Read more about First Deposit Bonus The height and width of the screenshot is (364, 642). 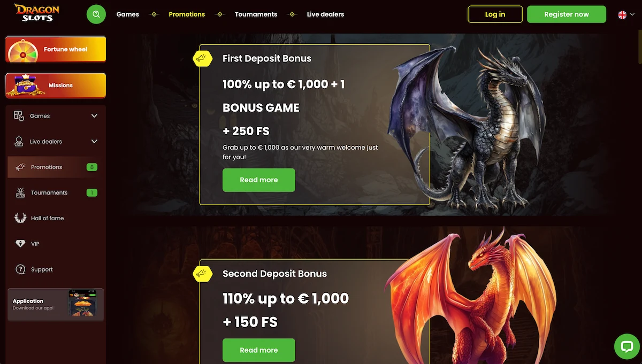tap(259, 180)
